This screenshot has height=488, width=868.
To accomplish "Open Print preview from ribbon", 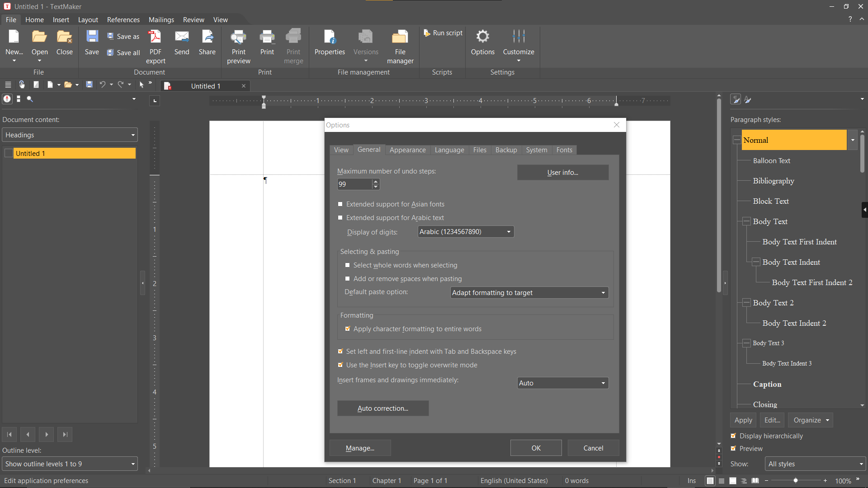I will tap(238, 37).
